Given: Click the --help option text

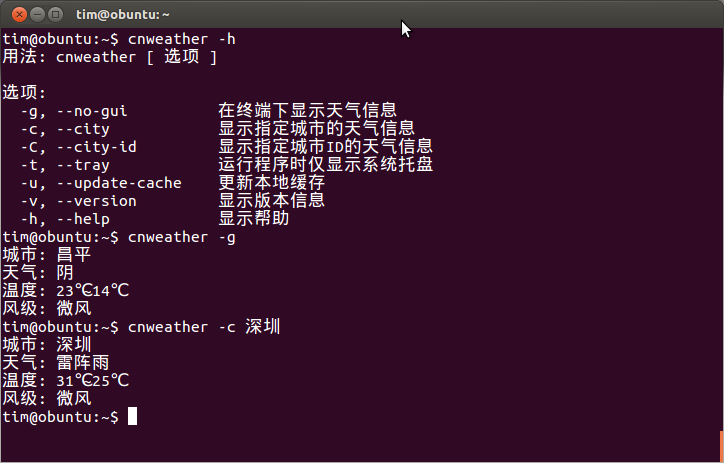Looking at the screenshot, I should [x=83, y=219].
